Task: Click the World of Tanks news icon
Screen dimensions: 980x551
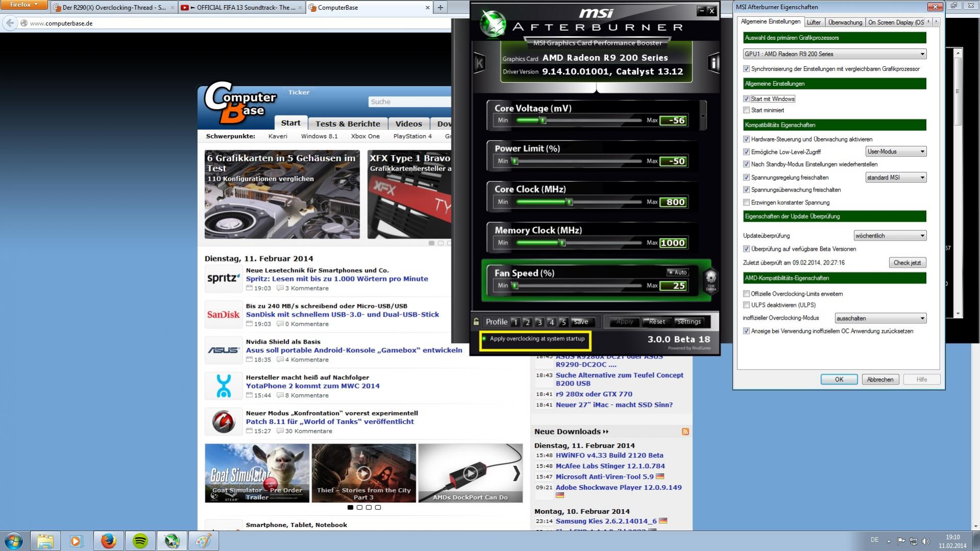Action: point(223,421)
